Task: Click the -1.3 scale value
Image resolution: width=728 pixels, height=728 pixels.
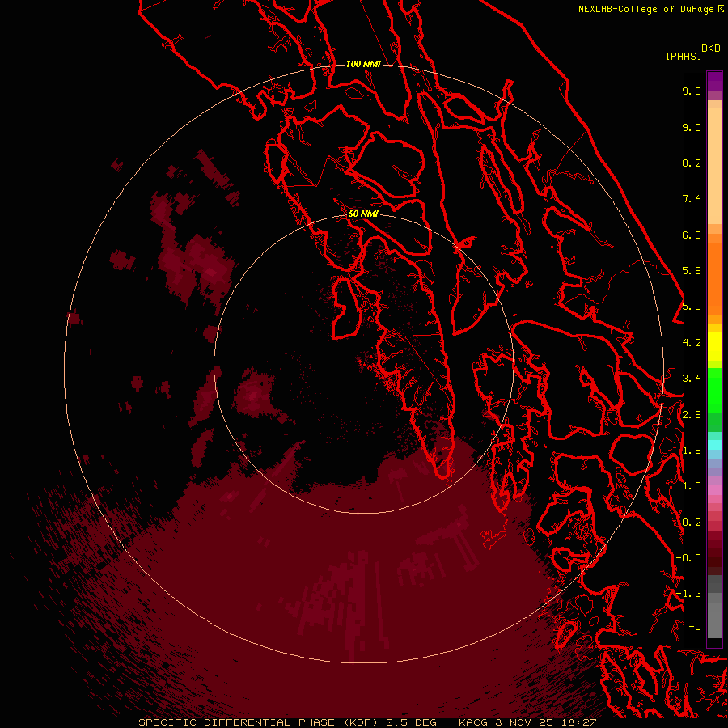Action: [688, 594]
